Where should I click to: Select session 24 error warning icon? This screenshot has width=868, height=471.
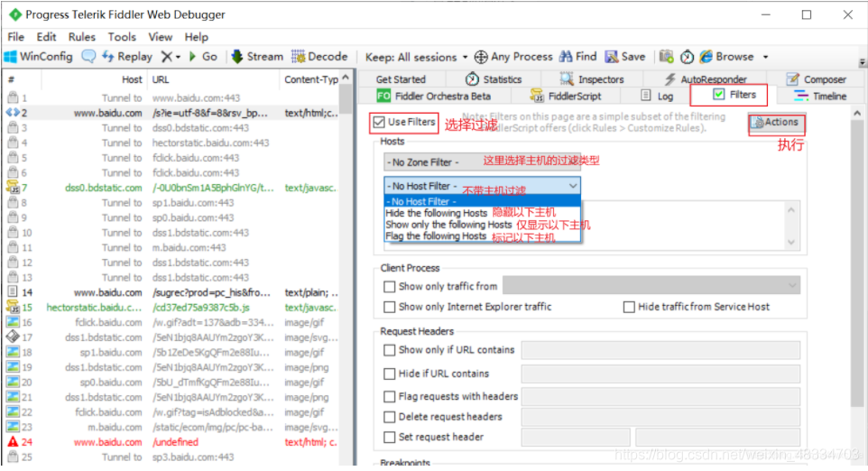point(13,441)
